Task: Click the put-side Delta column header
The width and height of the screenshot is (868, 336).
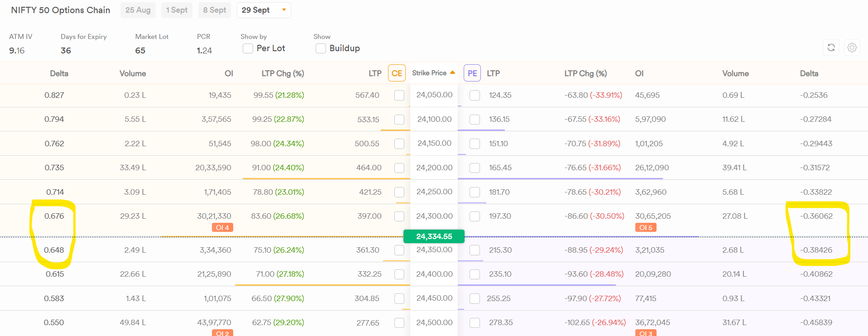Action: (x=809, y=73)
